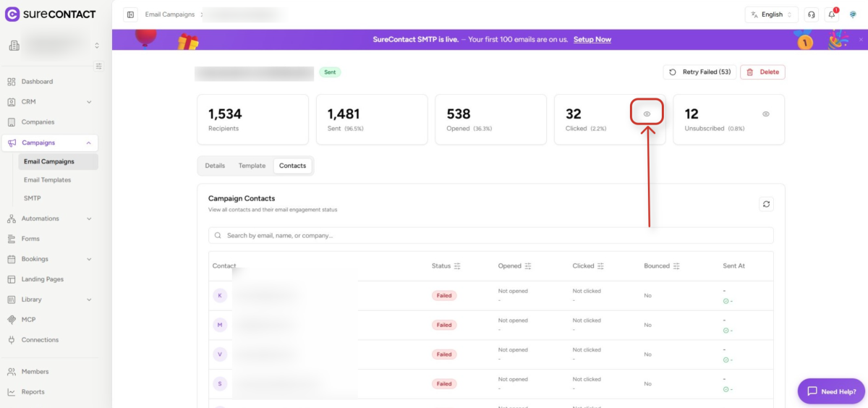Open the English language dropdown
Viewport: 868px width, 408px height.
point(771,14)
